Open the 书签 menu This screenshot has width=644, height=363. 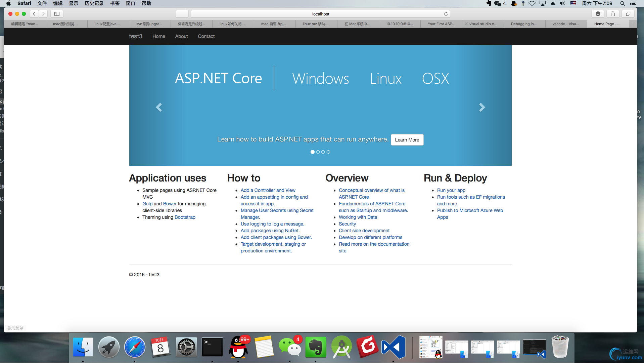point(115,3)
